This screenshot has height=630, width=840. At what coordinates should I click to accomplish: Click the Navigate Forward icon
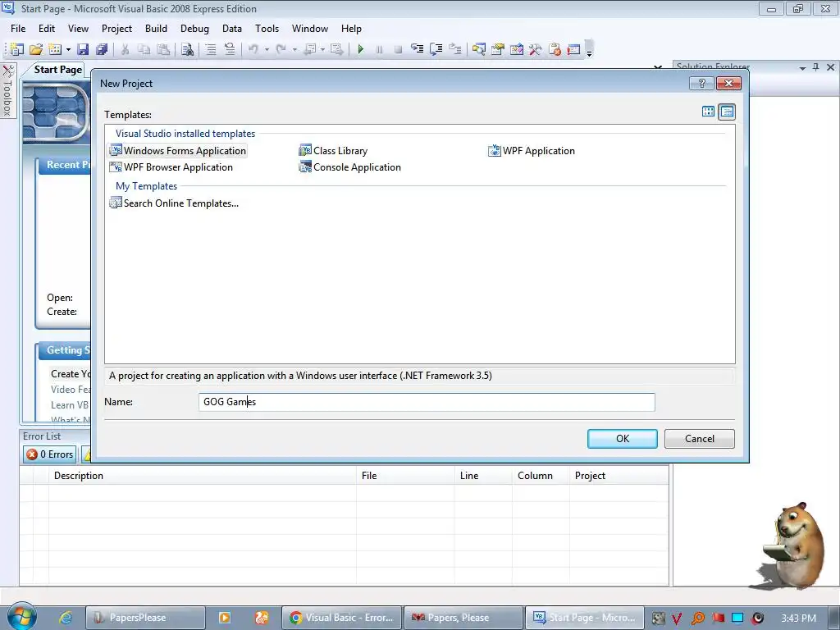click(336, 49)
